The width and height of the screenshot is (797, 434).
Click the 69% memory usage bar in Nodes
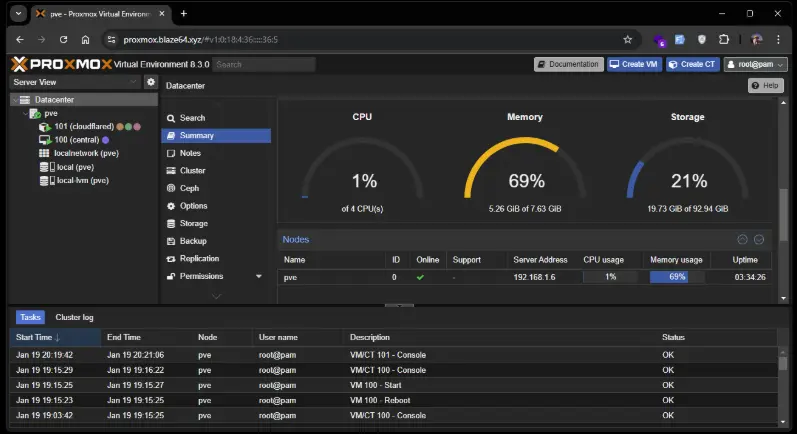coord(677,277)
